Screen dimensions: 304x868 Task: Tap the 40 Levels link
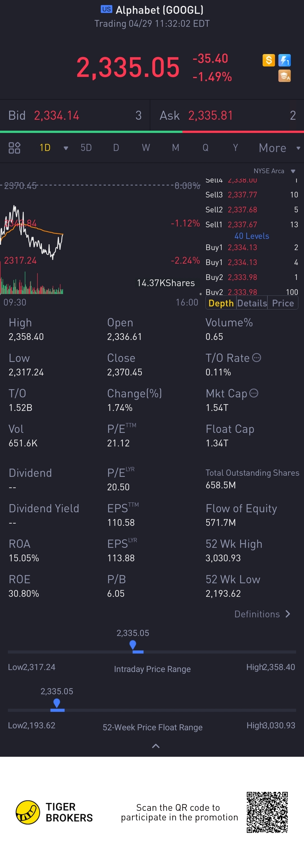pos(252,236)
